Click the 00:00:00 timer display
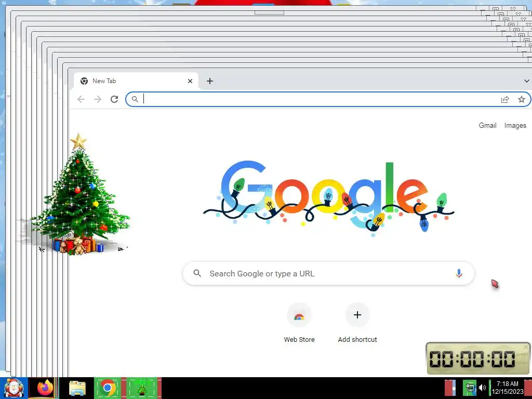 [472, 359]
